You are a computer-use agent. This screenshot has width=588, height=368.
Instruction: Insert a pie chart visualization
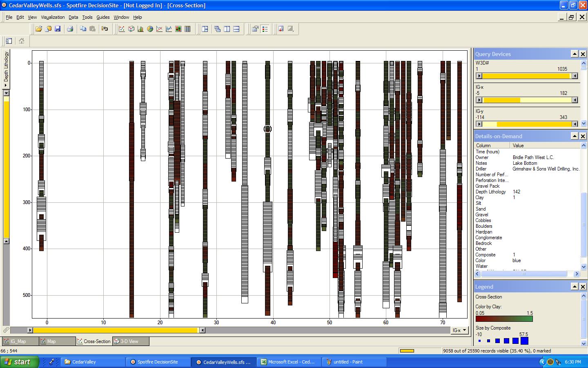click(x=150, y=29)
